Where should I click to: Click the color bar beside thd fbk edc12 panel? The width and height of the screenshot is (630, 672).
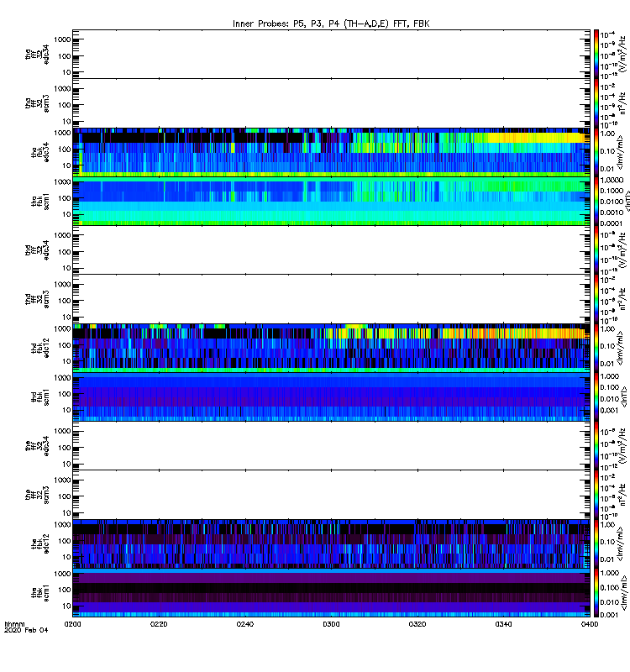tap(596, 348)
